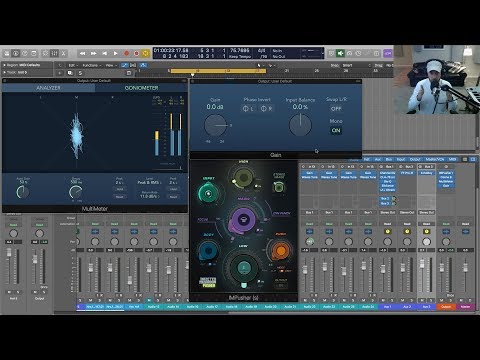The width and height of the screenshot is (480, 360).
Task: Open the Editors scissors icon
Action: [63, 53]
